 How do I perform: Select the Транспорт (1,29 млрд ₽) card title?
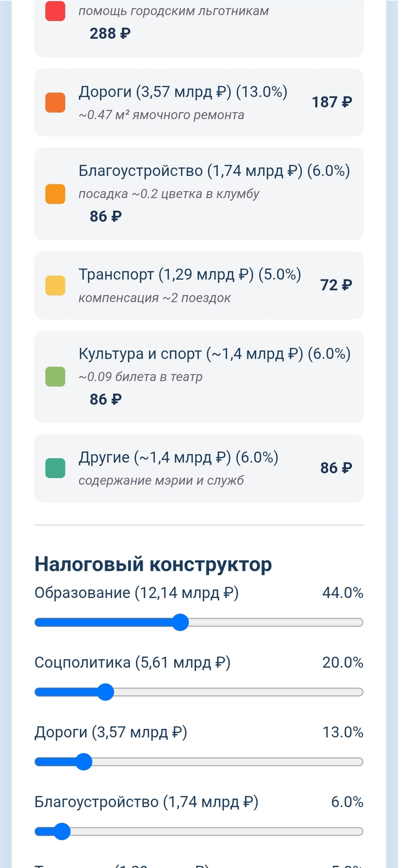click(x=189, y=274)
